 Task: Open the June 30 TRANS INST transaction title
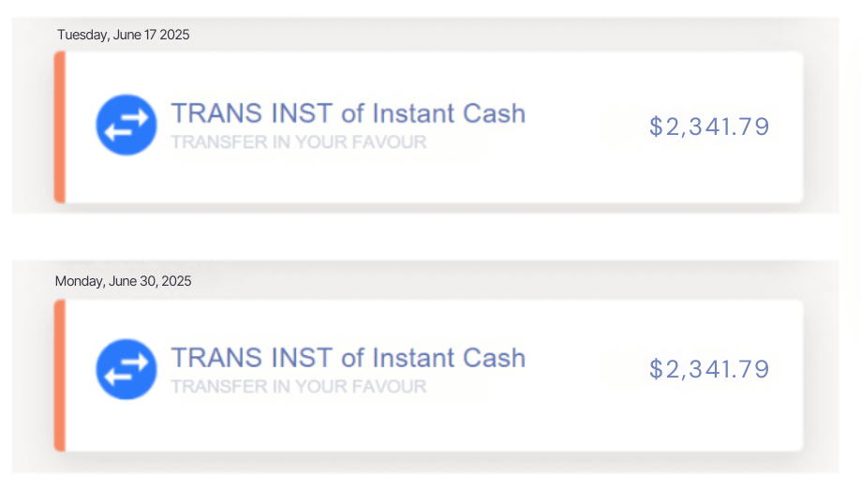pos(348,357)
